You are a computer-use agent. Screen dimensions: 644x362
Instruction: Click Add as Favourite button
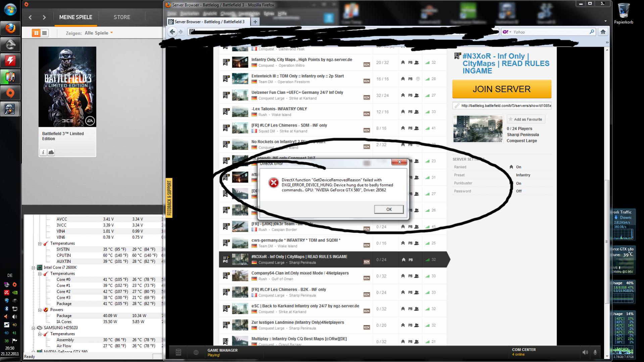pos(526,119)
